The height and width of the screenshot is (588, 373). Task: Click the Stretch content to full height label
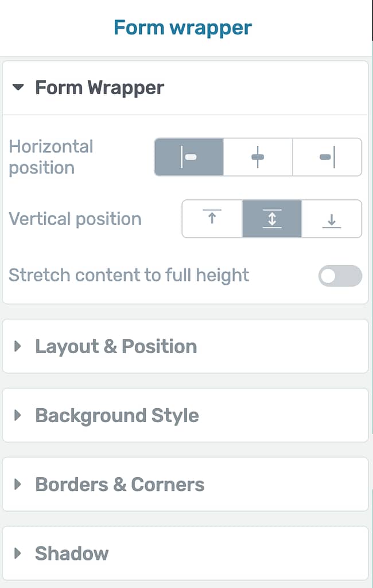pyautogui.click(x=129, y=275)
